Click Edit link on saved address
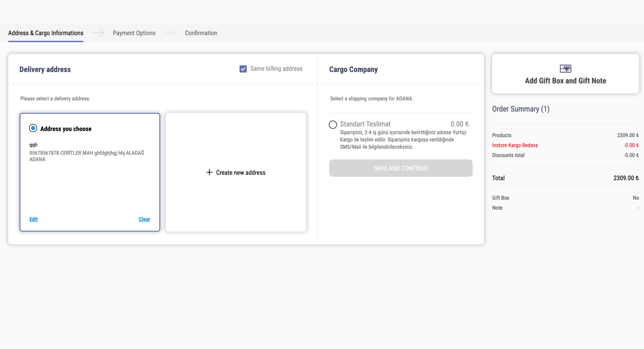Image resolution: width=644 pixels, height=349 pixels. 34,219
